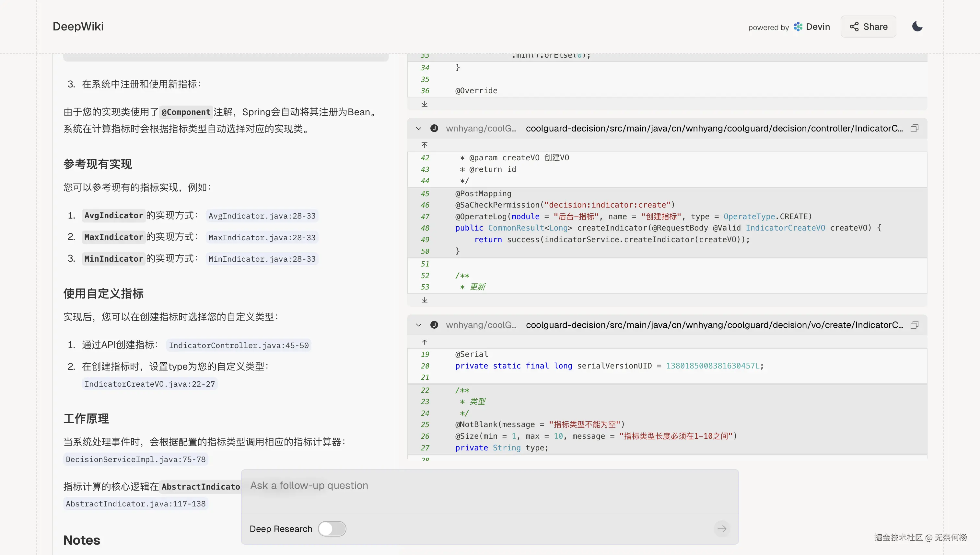
Task: Open IndicatorController.java:45-50 reference
Action: pyautogui.click(x=239, y=345)
